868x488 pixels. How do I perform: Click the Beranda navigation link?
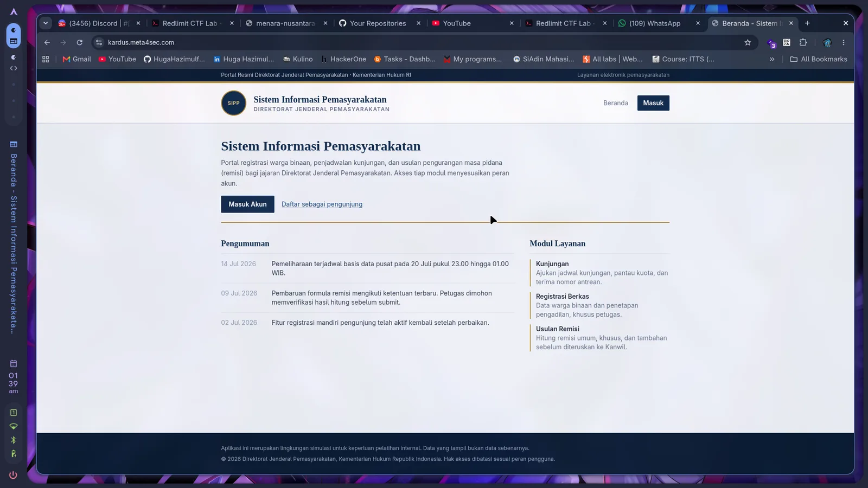[616, 103]
